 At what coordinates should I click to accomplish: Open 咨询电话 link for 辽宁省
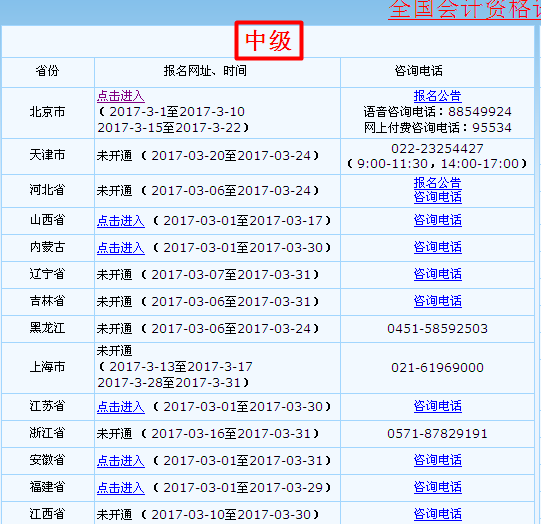point(437,274)
